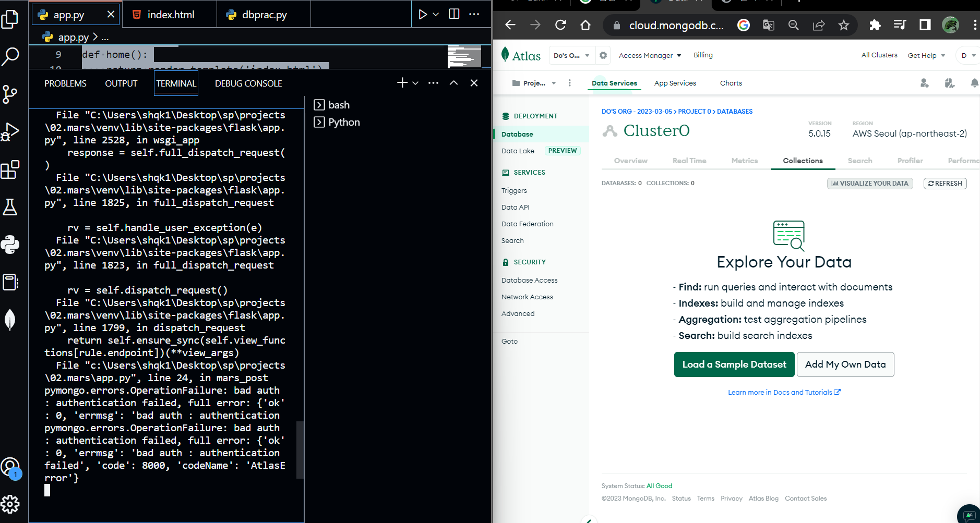This screenshot has width=980, height=523.
Task: Maximize the terminal panel size
Action: [454, 83]
